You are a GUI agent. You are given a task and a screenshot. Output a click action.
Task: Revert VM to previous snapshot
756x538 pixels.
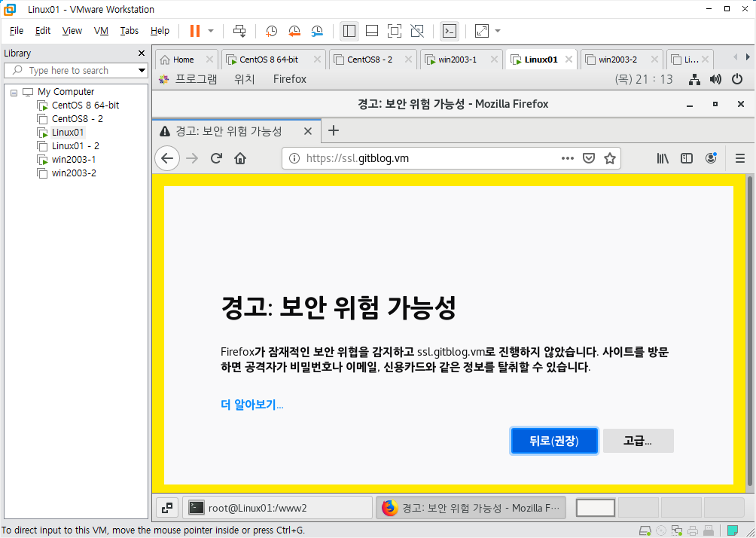click(294, 31)
